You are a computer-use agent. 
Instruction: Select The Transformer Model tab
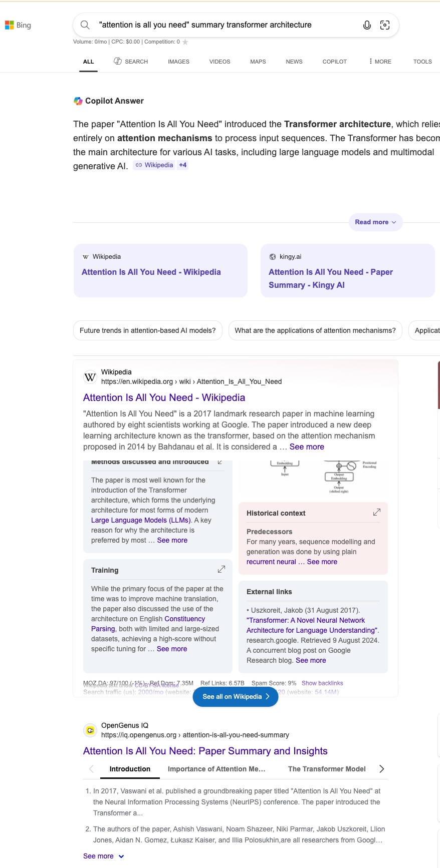coord(327,769)
